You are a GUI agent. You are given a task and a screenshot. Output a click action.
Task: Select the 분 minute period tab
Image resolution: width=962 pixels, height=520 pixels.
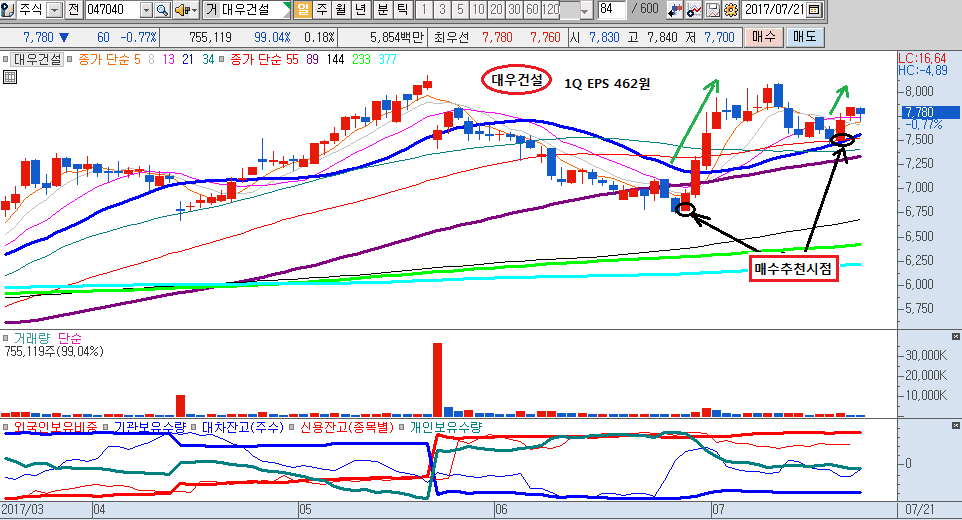pyautogui.click(x=383, y=10)
